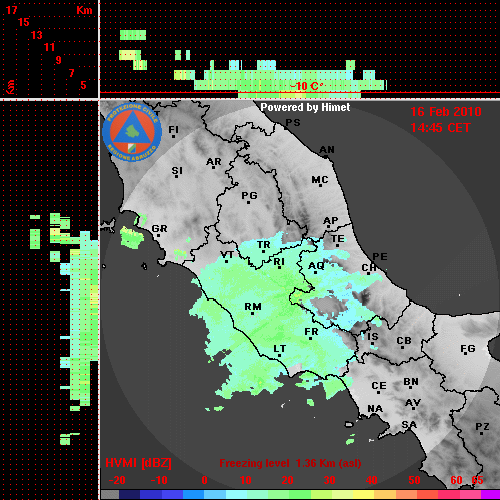Click the '7' height axis label
This screenshot has width=500, height=500.
point(71,73)
